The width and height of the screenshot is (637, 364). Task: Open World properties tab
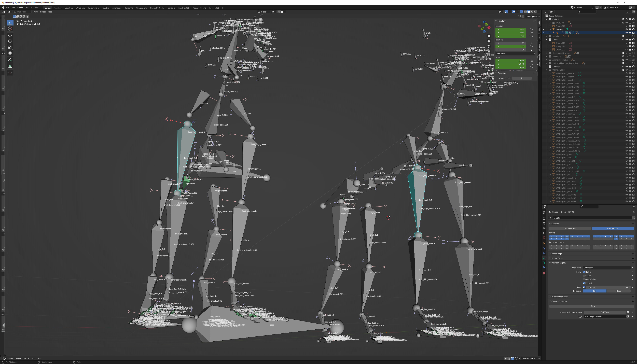(x=544, y=237)
